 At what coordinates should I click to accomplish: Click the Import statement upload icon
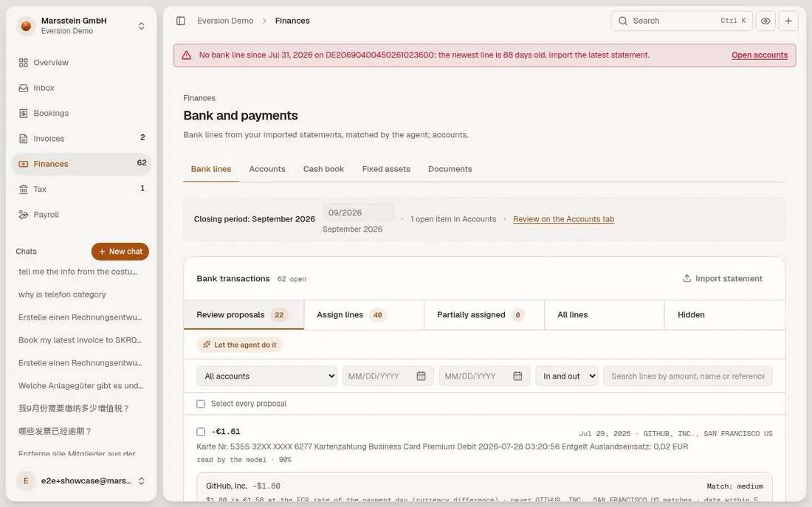click(687, 278)
